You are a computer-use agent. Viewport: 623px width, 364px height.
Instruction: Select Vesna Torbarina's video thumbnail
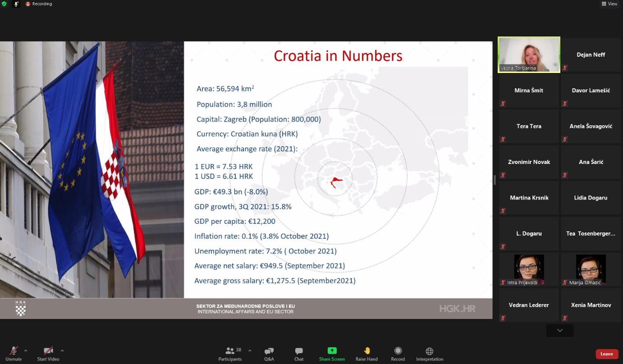[529, 55]
